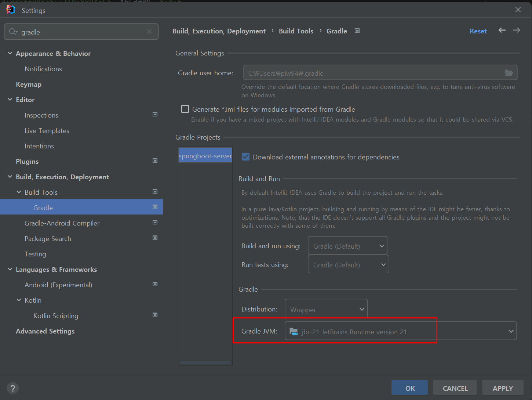Click the project list horizontal scrollbar
The width and height of the screenshot is (532, 400).
205,363
